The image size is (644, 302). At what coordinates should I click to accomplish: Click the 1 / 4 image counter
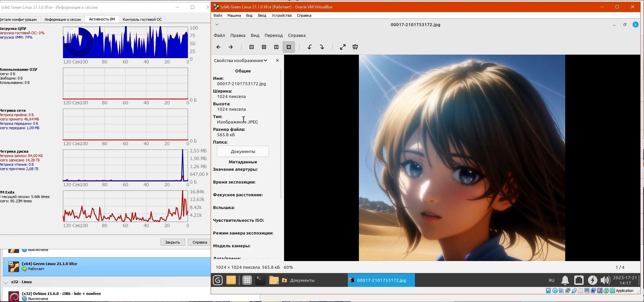pyautogui.click(x=620, y=267)
